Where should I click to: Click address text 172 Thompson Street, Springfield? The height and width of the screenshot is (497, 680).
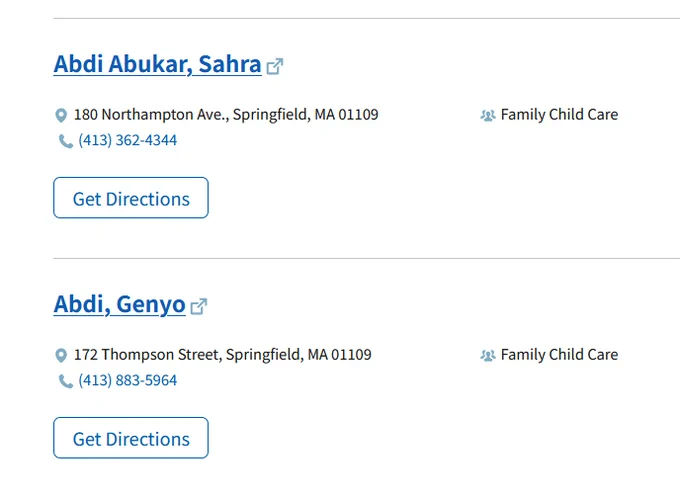pos(222,355)
